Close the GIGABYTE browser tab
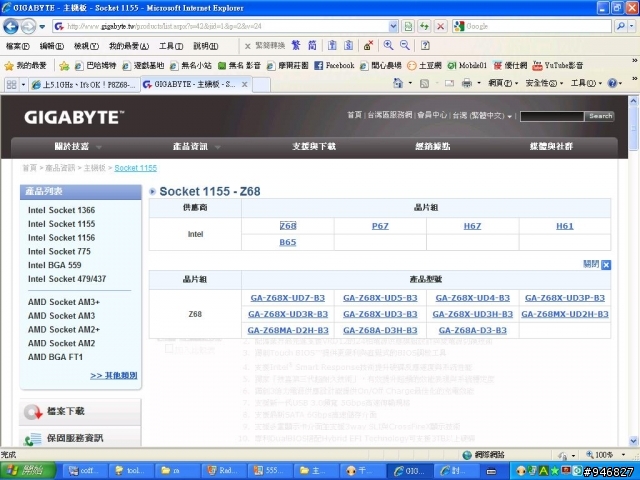This screenshot has height=480, width=640. pyautogui.click(x=244, y=84)
